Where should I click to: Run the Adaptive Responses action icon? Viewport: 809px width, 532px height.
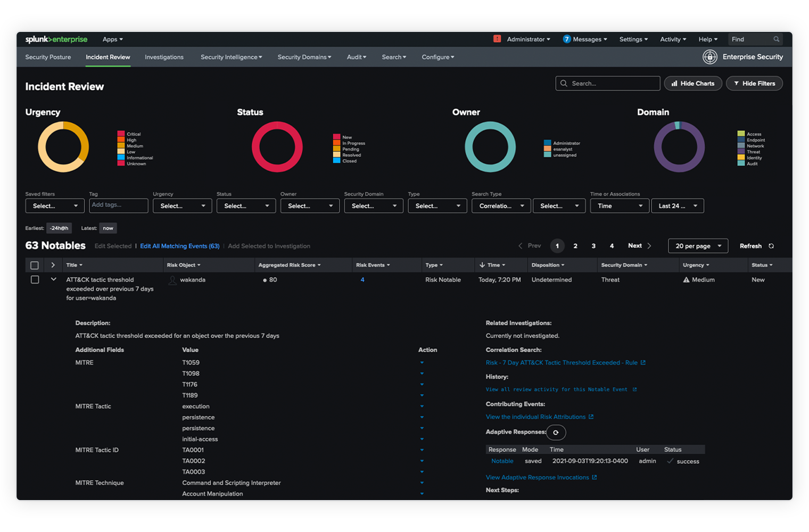[x=556, y=433]
